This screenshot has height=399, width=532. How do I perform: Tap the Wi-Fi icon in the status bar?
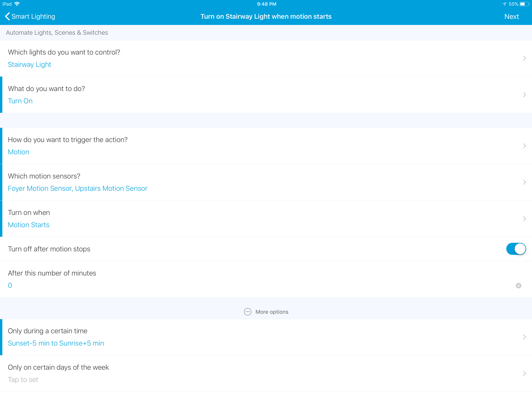coord(17,4)
